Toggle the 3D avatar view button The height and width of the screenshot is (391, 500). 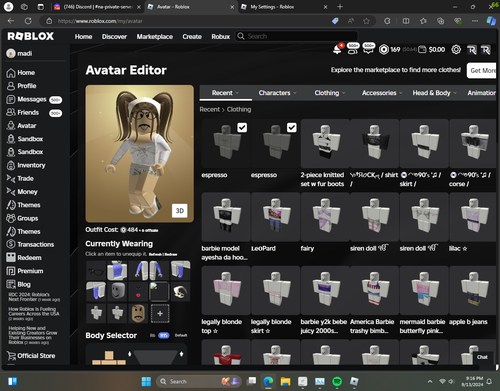(180, 211)
